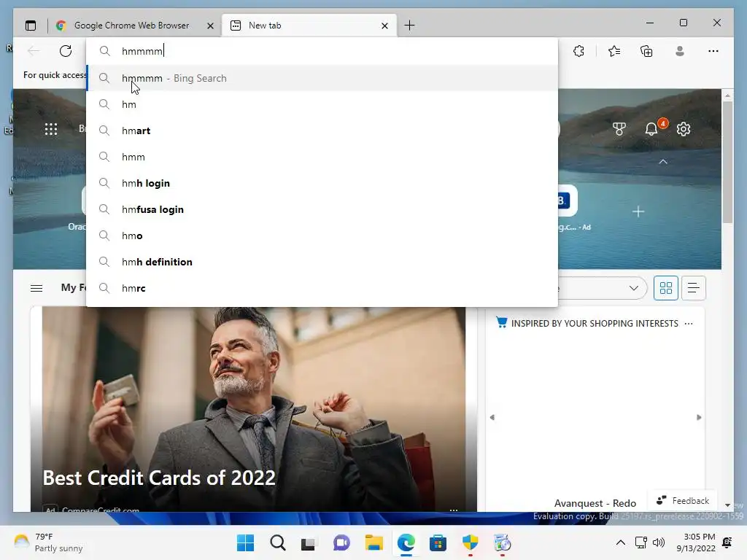
Task: Show next shopping item with right arrow
Action: (699, 418)
